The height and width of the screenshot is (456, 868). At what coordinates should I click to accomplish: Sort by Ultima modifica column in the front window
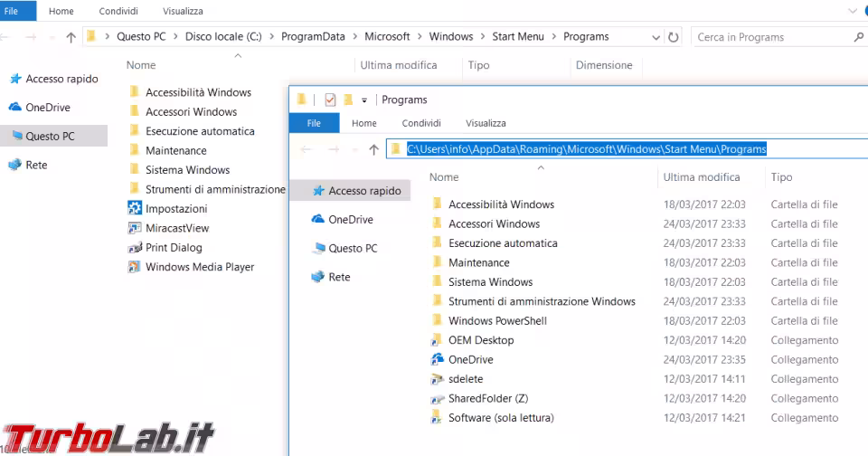coord(702,177)
